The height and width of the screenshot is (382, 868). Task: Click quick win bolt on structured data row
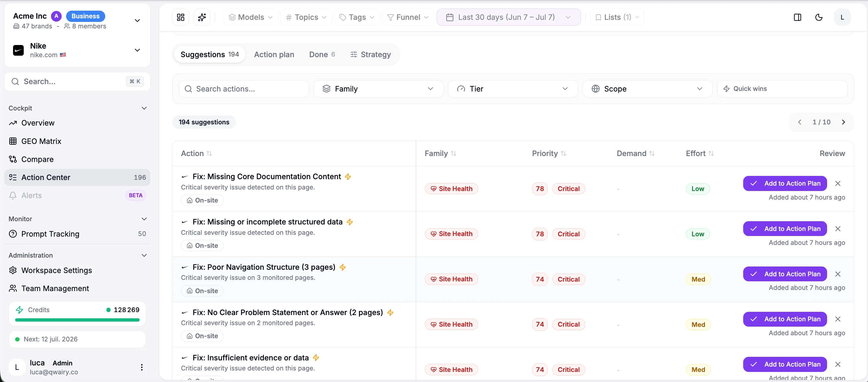tap(350, 222)
